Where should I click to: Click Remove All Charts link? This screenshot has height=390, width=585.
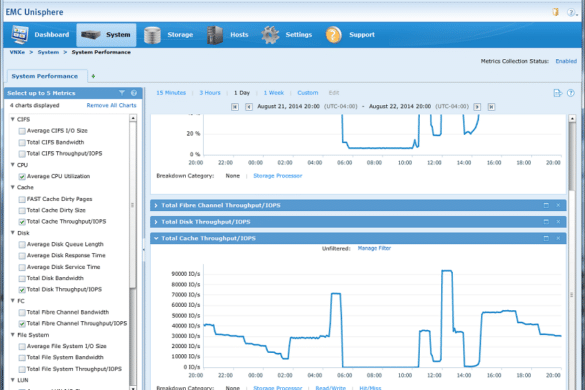[x=112, y=105]
